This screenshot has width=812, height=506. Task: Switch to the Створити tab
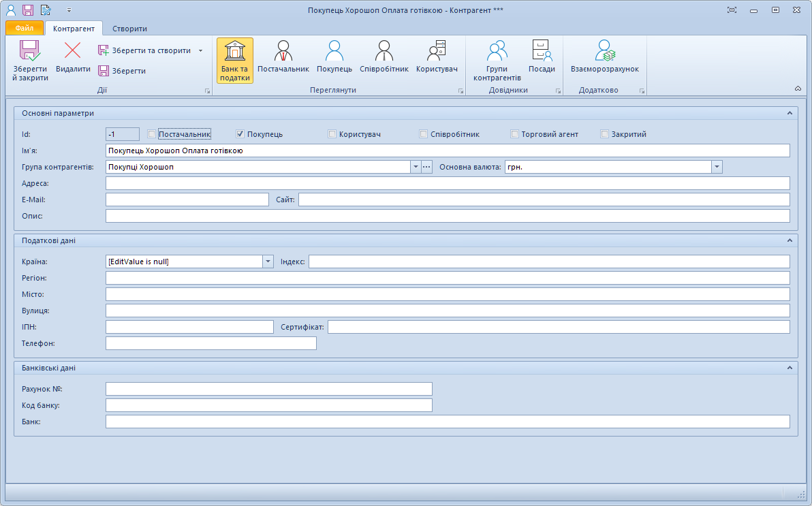[x=129, y=29]
